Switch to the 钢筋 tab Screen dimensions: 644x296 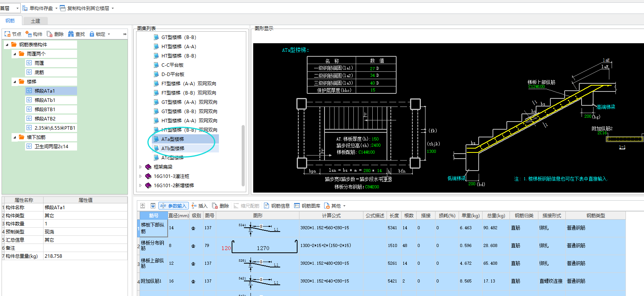[10, 21]
